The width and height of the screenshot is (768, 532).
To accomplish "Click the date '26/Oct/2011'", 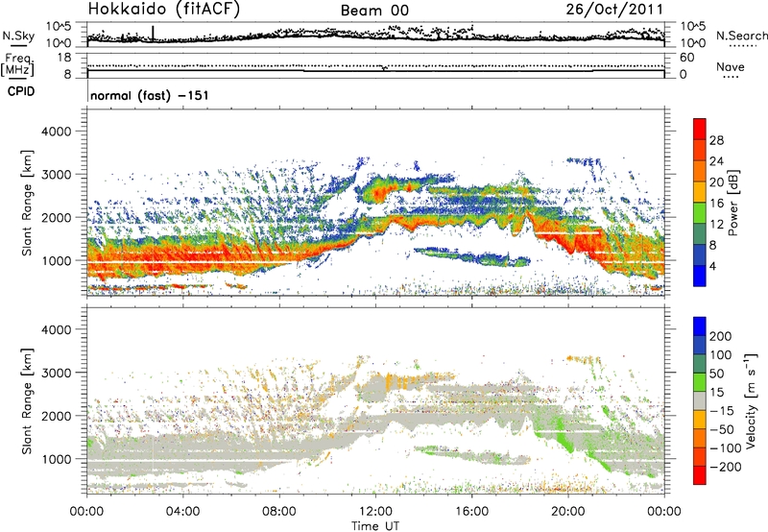I will [x=614, y=10].
